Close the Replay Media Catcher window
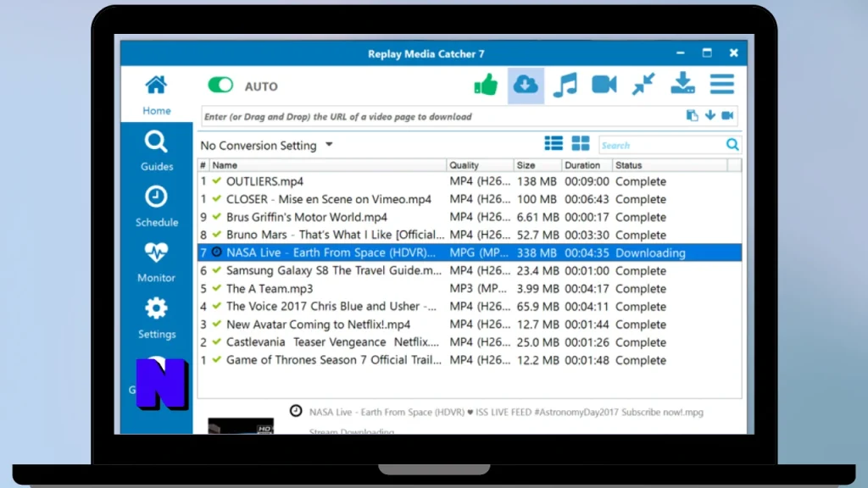The width and height of the screenshot is (868, 488). click(x=733, y=53)
